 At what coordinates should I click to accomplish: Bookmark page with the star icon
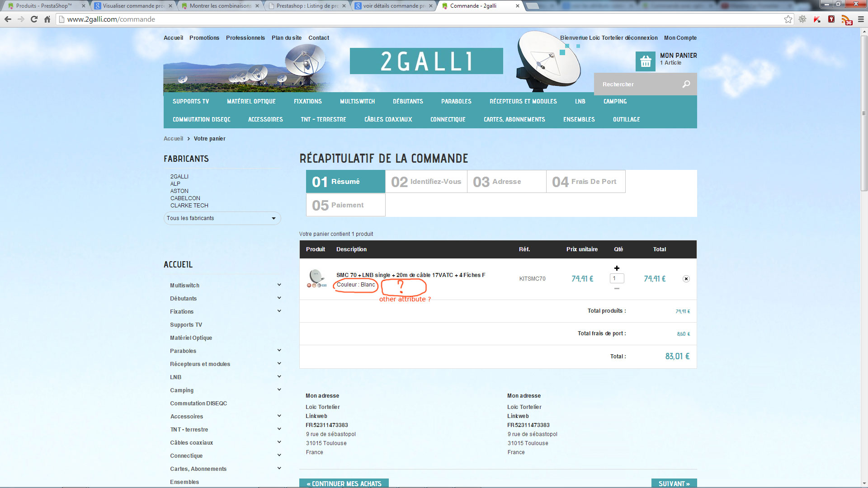click(788, 19)
